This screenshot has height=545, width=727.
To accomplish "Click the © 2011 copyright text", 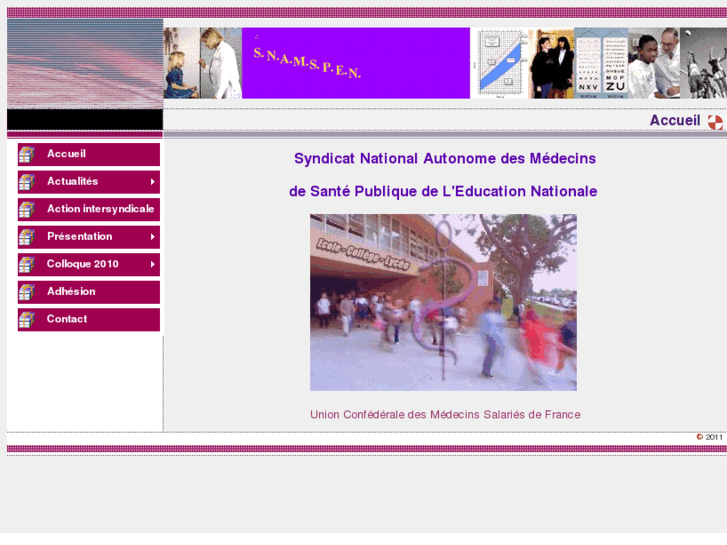I will [709, 437].
